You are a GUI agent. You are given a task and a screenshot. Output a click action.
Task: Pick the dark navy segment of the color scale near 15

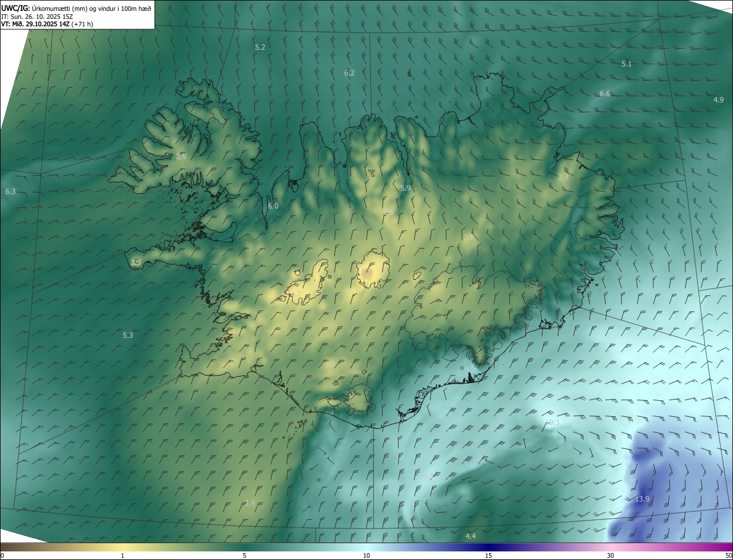point(488,547)
